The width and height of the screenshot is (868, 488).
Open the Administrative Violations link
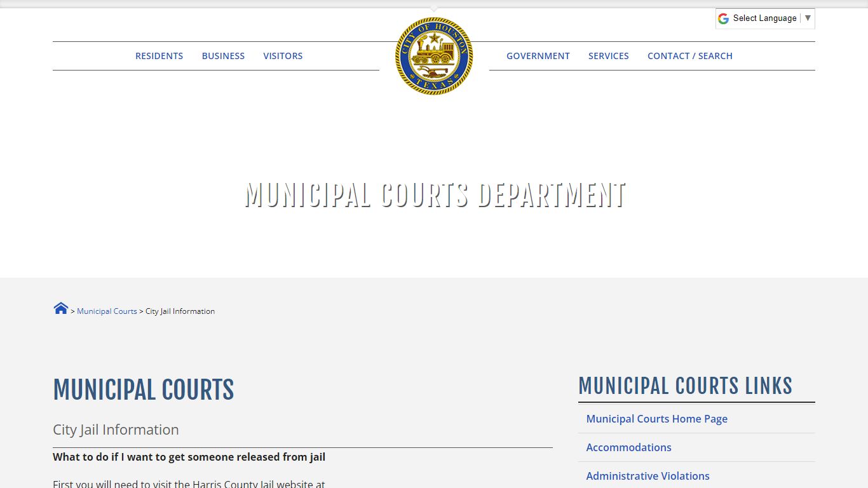pos(648,476)
